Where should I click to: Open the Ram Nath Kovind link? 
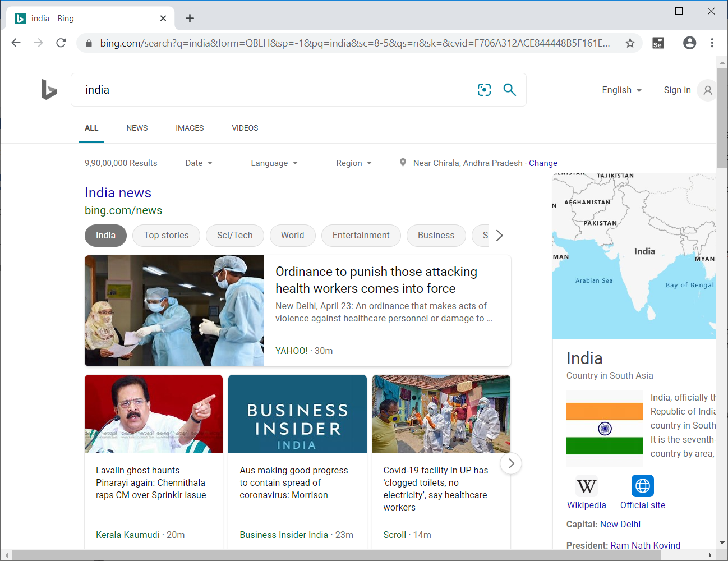pos(646,545)
